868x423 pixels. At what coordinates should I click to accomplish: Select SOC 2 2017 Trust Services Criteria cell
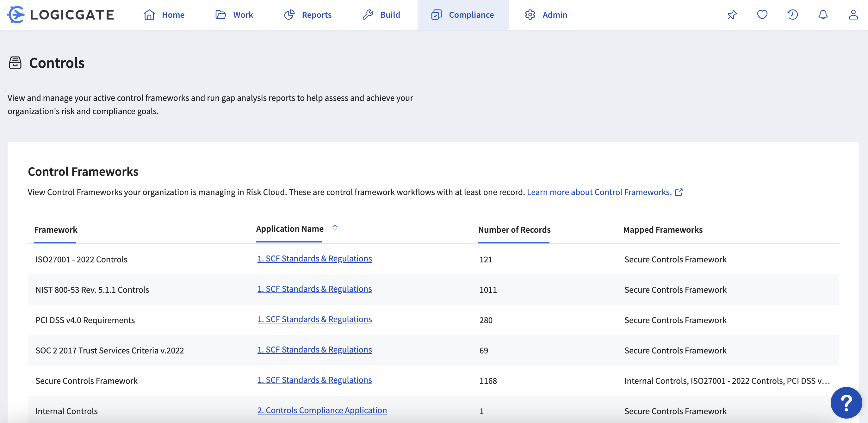(x=109, y=350)
